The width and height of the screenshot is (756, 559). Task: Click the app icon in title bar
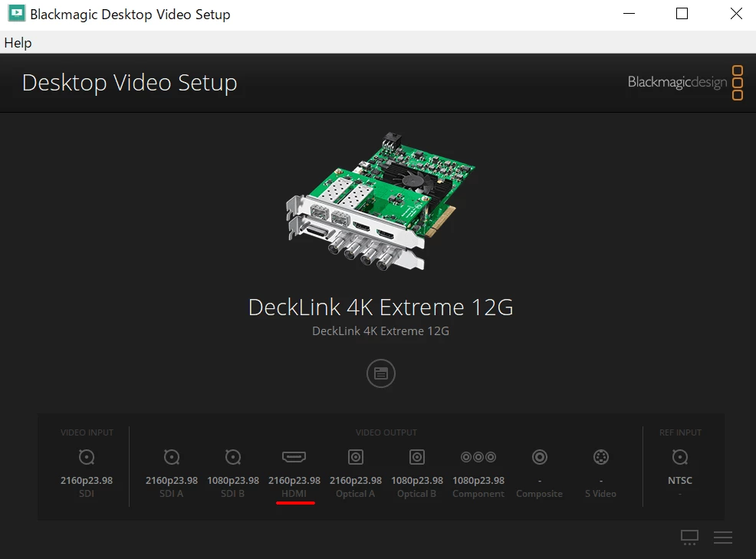(16, 14)
